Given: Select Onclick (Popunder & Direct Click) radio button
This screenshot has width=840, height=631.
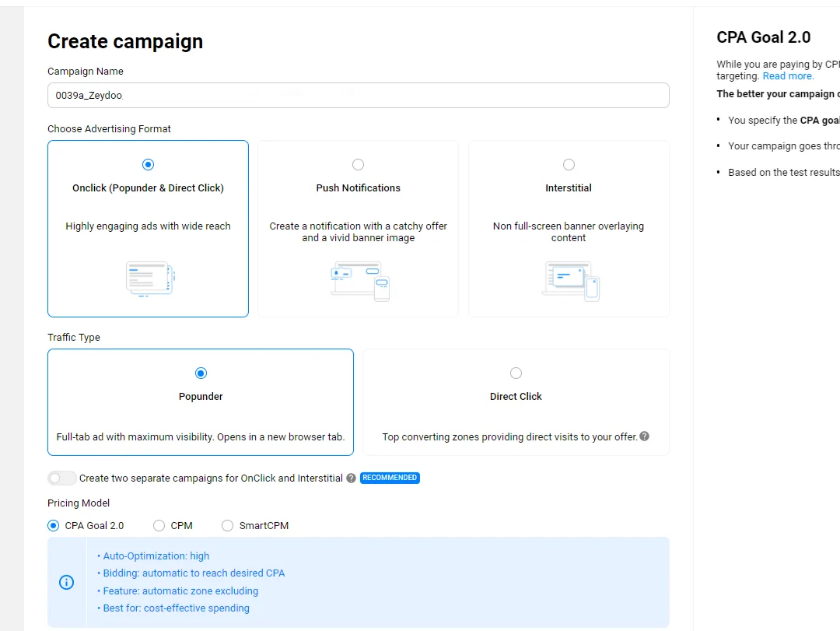Looking at the screenshot, I should pyautogui.click(x=149, y=164).
